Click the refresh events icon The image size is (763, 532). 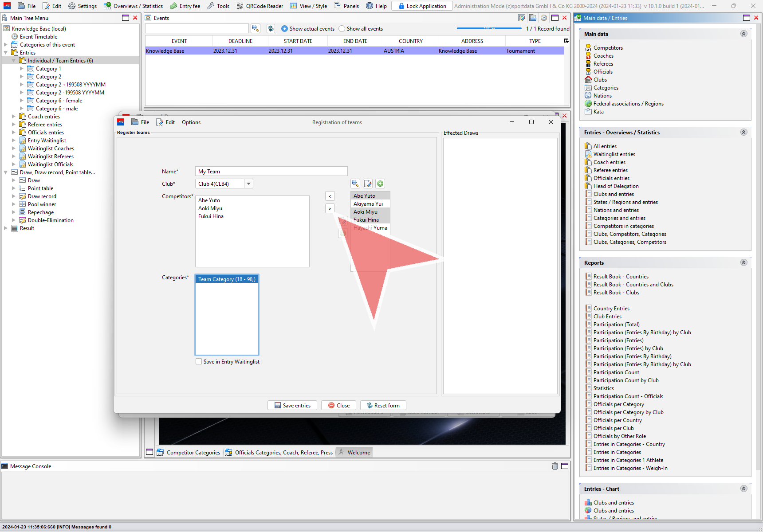(x=271, y=28)
